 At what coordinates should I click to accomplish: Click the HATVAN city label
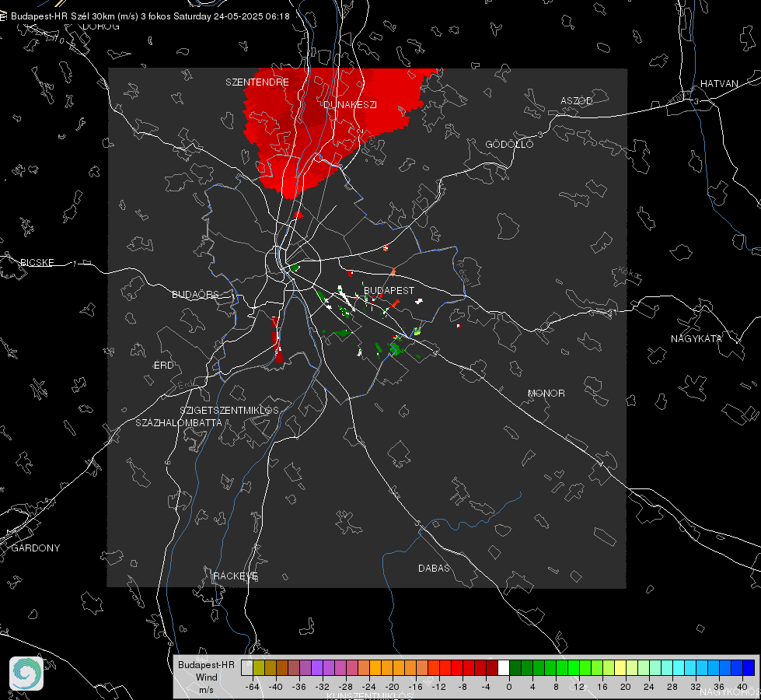719,83
